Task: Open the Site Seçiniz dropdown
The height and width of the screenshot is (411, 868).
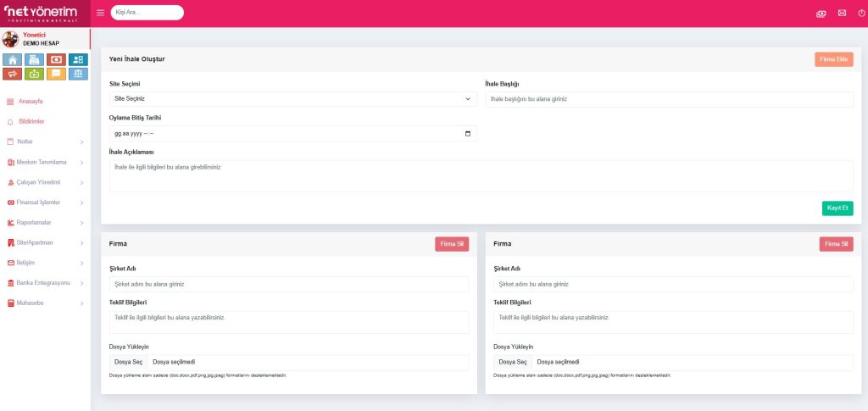Action: point(292,99)
